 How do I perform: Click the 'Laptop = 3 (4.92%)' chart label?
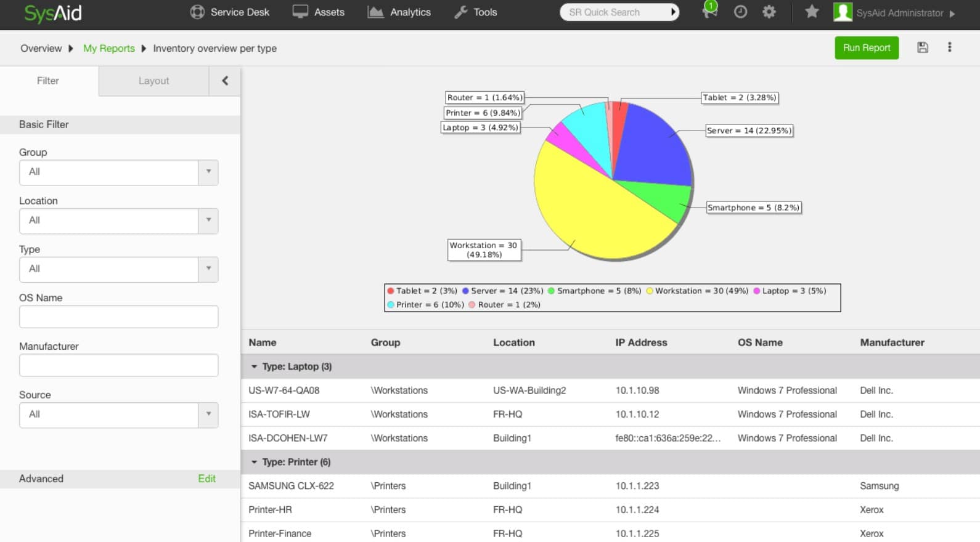click(x=481, y=127)
